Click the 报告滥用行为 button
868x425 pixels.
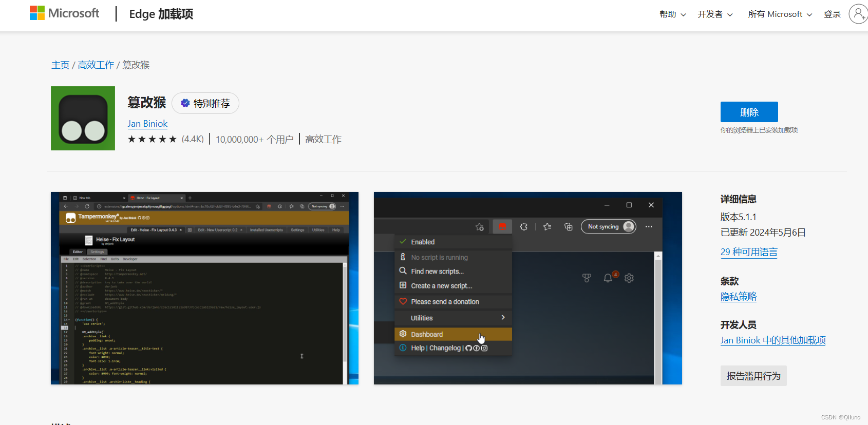click(x=753, y=376)
